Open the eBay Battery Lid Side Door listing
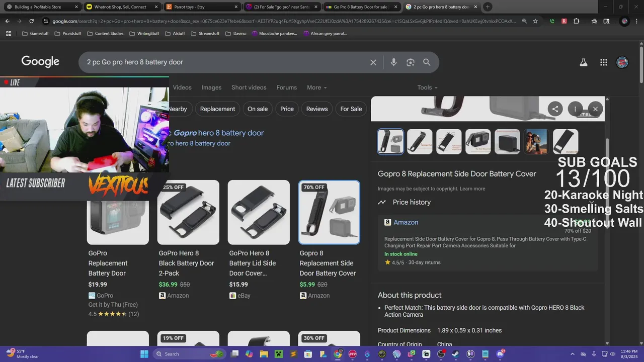 coord(259,239)
